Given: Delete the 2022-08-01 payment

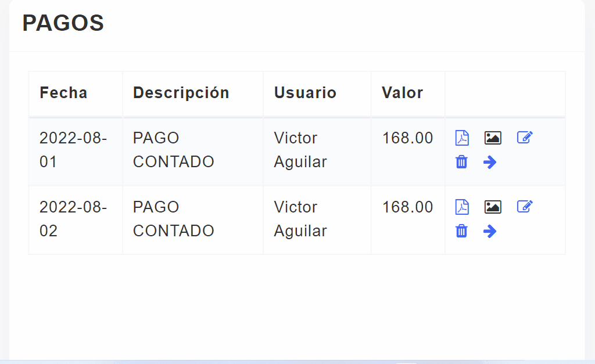Looking at the screenshot, I should (461, 162).
